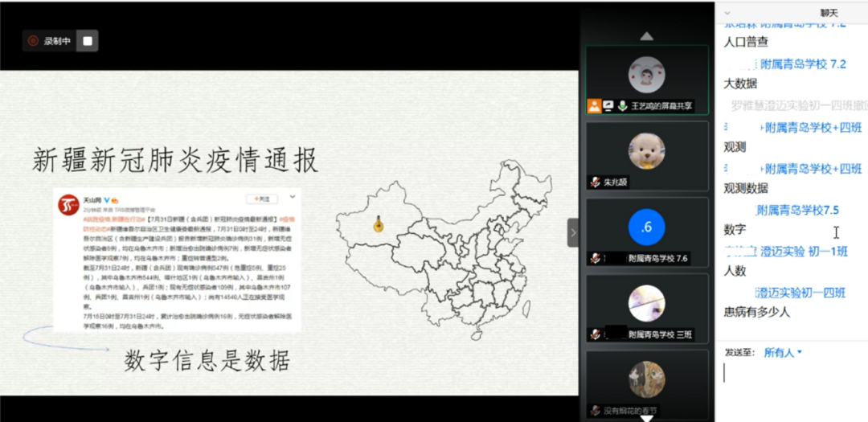Collapse the 聊天 panel using the top chevron

727,13
